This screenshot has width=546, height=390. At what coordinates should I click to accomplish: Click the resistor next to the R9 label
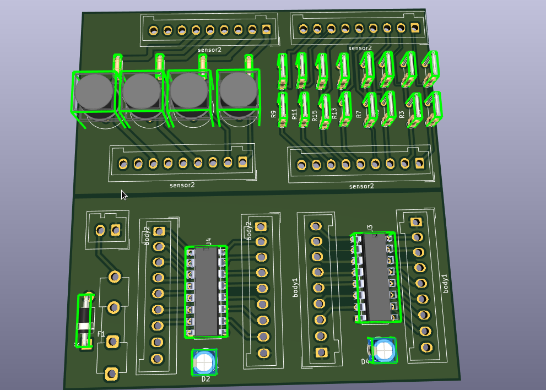[282, 110]
